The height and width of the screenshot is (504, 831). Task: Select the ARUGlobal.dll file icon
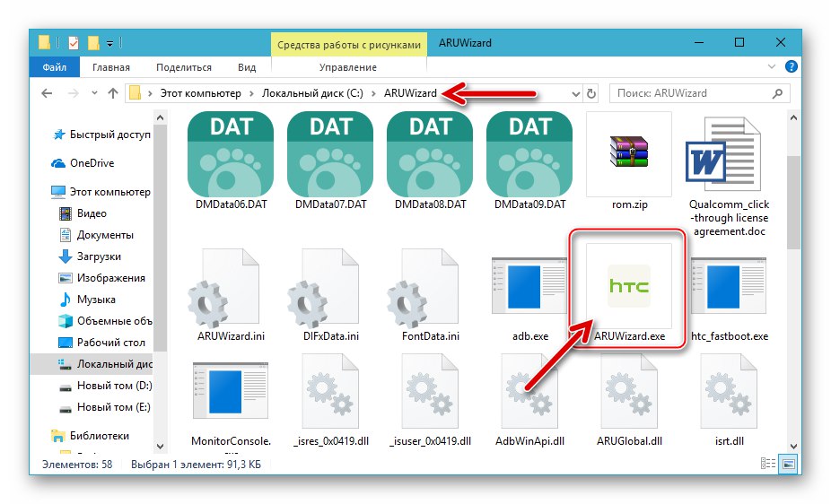629,392
